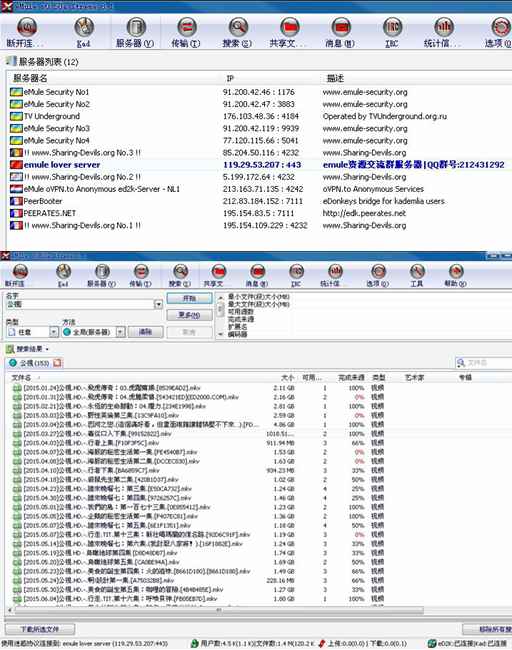The image size is (512, 650).
Task: Click flag icon of emule lover server
Action: click(16, 165)
